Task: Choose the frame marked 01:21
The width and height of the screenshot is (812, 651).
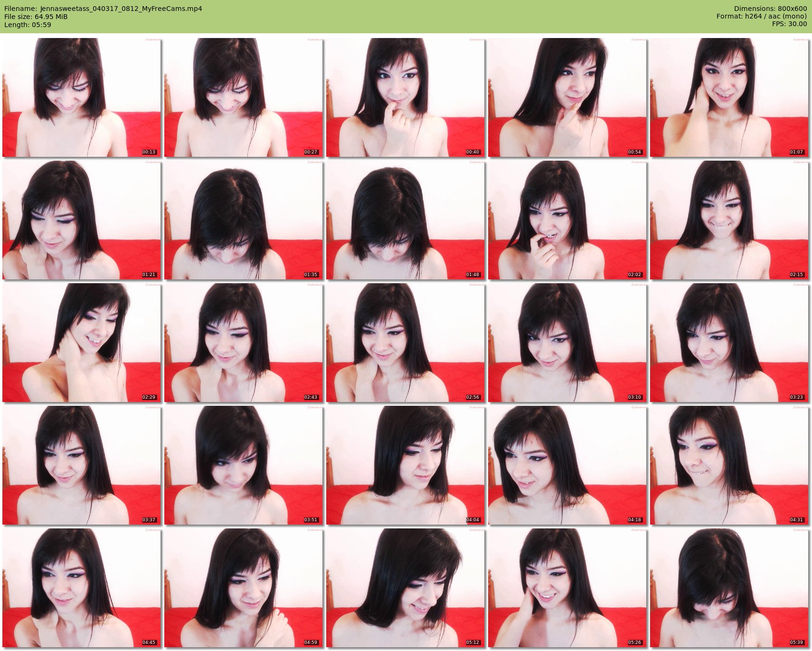Action: [82, 220]
